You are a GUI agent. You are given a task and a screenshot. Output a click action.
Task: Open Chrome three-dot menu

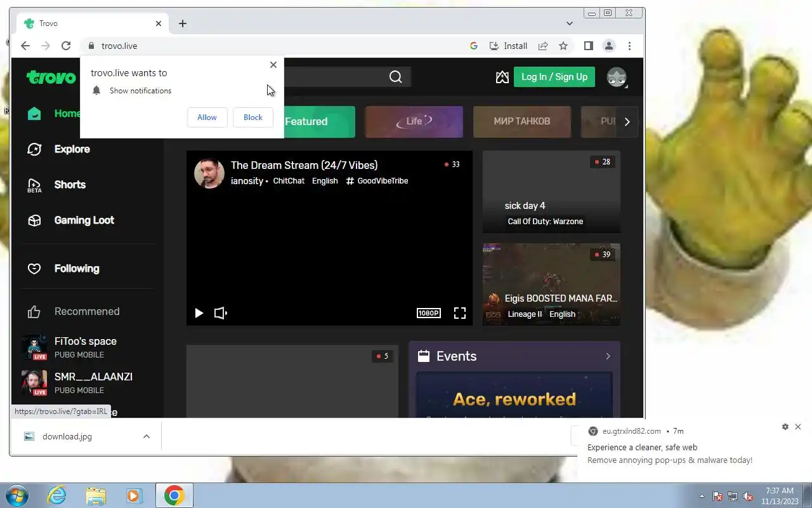629,46
